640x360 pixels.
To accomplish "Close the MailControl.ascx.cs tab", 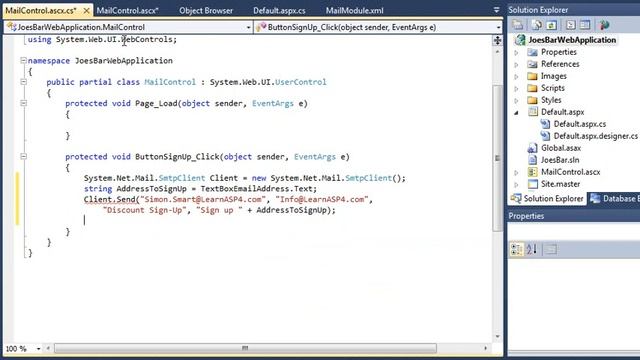I will [x=86, y=11].
